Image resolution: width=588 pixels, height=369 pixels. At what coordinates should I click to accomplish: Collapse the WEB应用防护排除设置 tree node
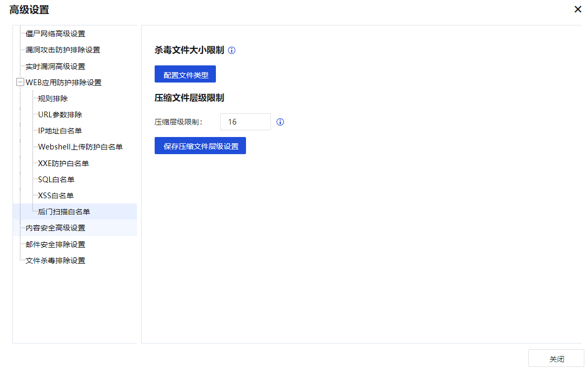tap(20, 83)
